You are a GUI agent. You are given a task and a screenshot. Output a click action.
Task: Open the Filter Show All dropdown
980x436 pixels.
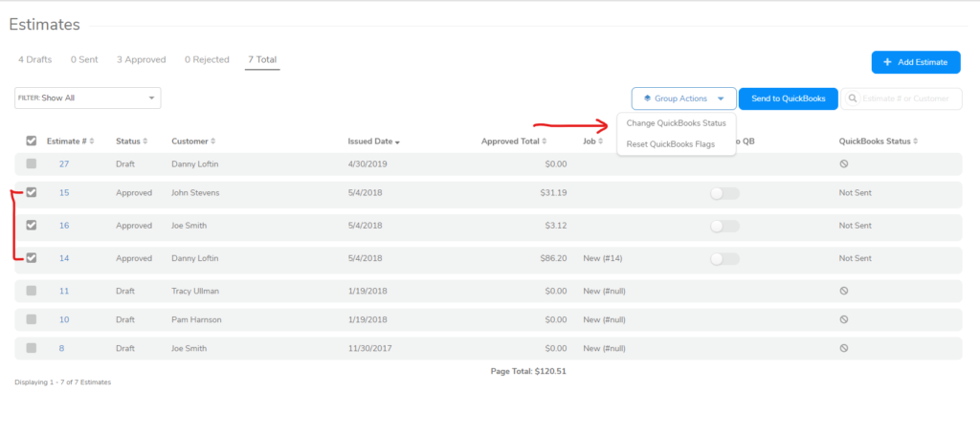(87, 98)
